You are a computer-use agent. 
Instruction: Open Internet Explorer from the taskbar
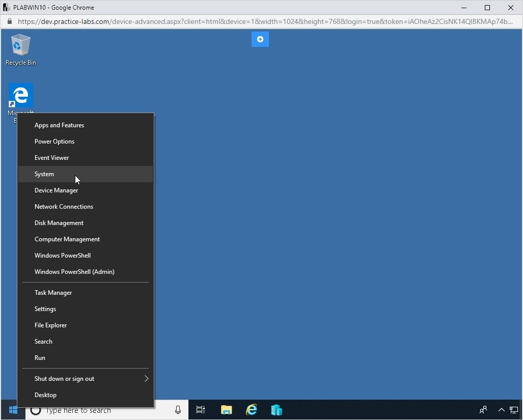coord(252,410)
